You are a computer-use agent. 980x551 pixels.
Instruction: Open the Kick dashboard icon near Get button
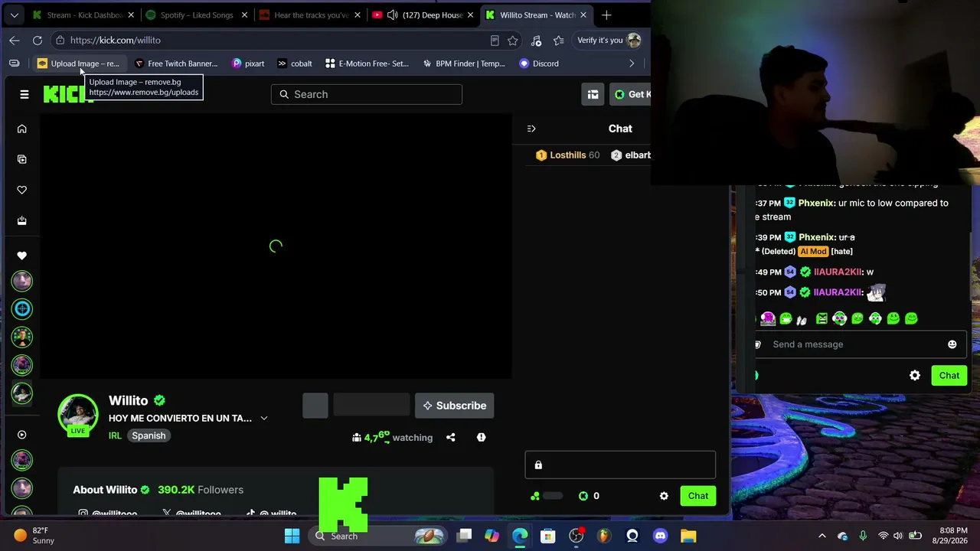click(x=593, y=94)
